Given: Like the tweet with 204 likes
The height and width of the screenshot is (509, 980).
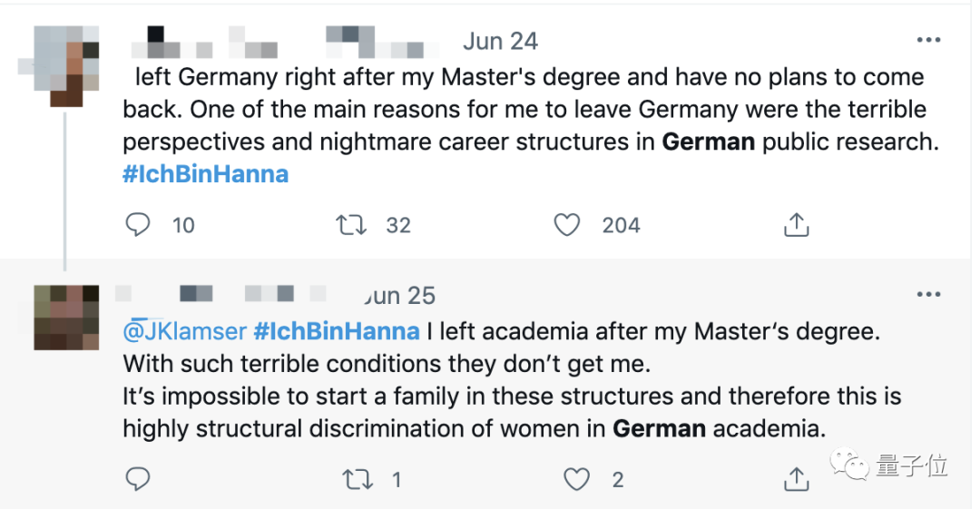Looking at the screenshot, I should [x=567, y=224].
